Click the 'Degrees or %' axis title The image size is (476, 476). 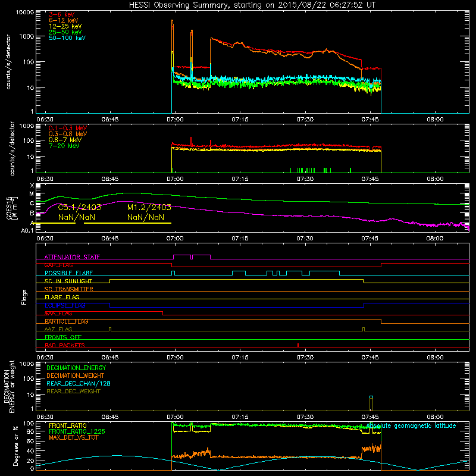pyautogui.click(x=15, y=446)
